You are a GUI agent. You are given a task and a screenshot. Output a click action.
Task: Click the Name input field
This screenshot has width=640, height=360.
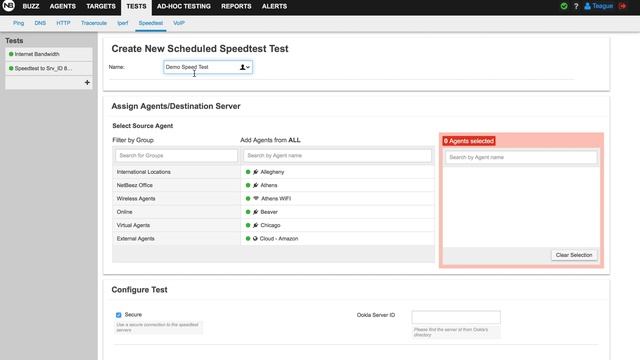coord(208,67)
